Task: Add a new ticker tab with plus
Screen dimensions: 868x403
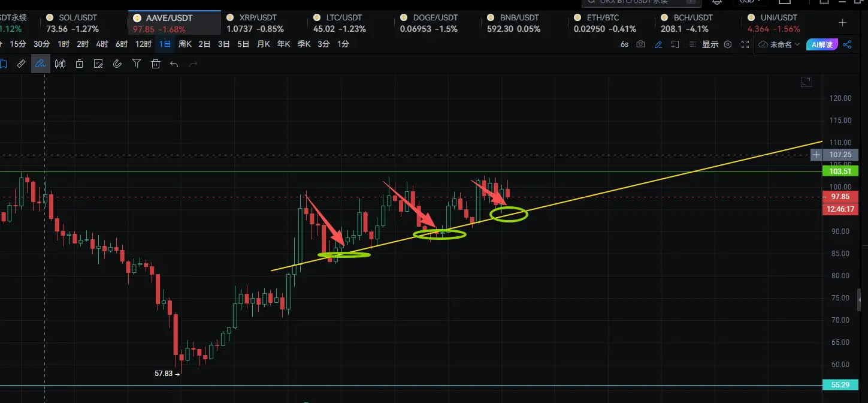Action: (843, 23)
